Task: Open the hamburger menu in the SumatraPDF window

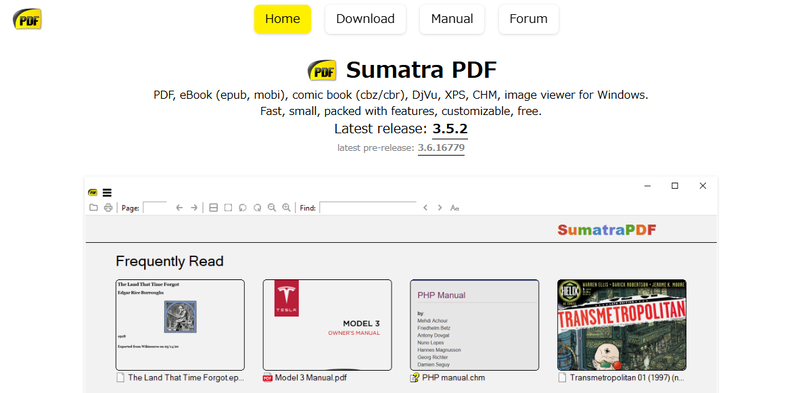Action: 107,192
